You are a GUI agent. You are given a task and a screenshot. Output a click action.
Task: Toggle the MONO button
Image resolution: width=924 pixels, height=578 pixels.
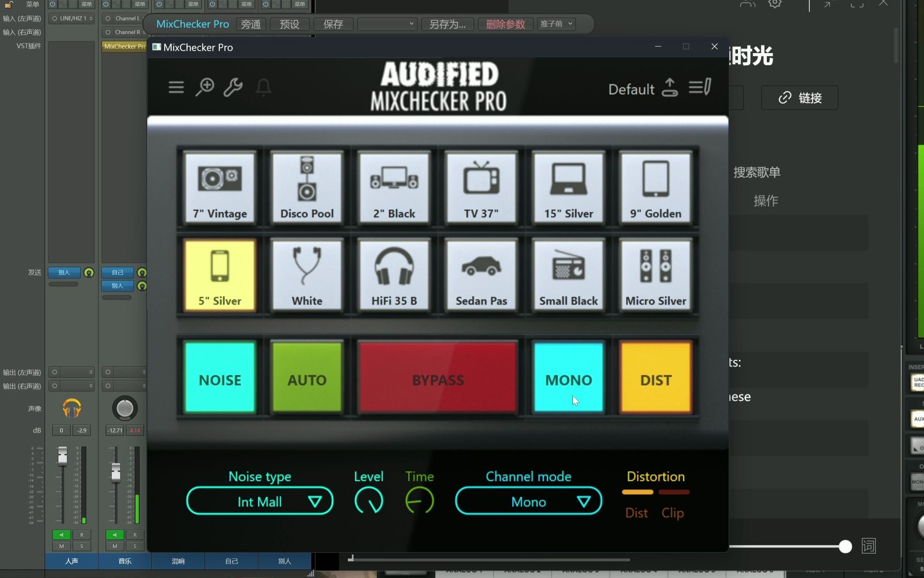click(x=568, y=378)
